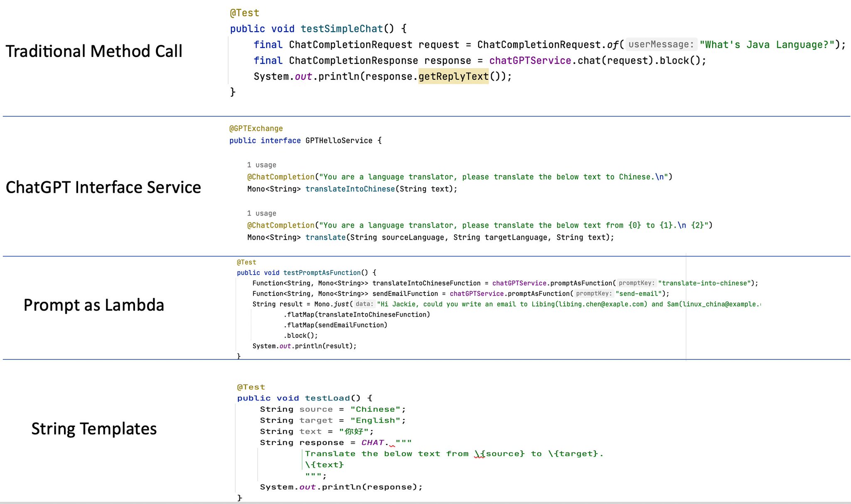851x504 pixels.
Task: Click the translateIntoChinese method declaration
Action: 350,189
